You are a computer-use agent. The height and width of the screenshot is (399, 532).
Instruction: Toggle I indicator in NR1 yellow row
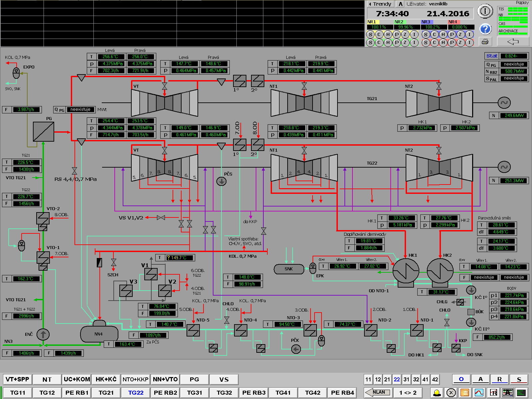pyautogui.click(x=414, y=35)
